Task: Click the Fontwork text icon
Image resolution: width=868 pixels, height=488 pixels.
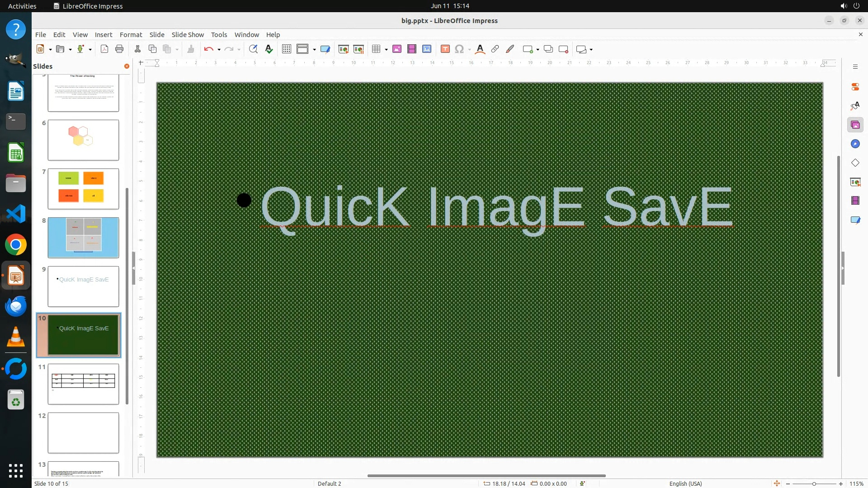Action: click(480, 49)
